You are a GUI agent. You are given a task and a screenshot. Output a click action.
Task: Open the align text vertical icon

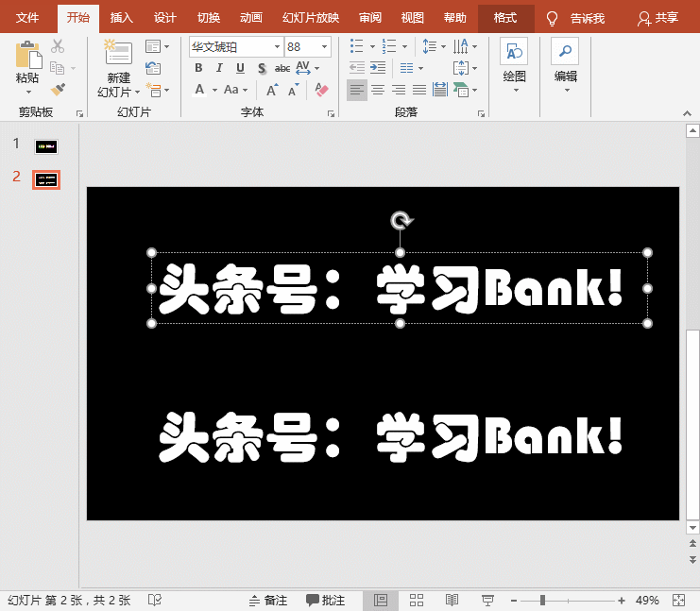click(x=461, y=68)
